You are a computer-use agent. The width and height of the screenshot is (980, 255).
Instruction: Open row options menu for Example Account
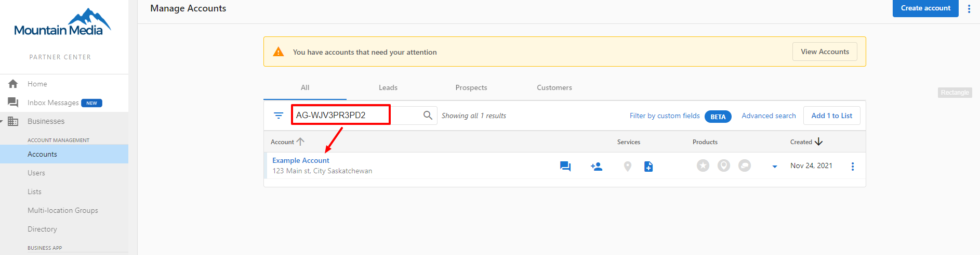(x=853, y=167)
